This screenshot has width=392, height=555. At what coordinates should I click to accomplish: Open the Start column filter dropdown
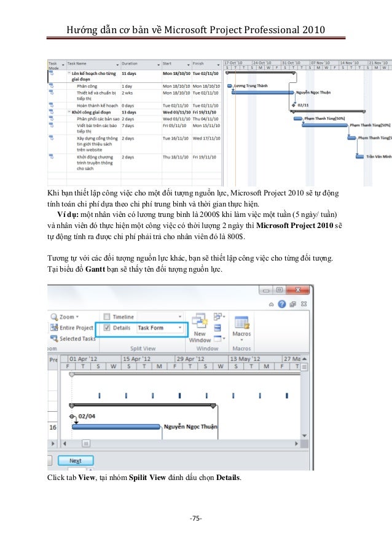(x=188, y=65)
